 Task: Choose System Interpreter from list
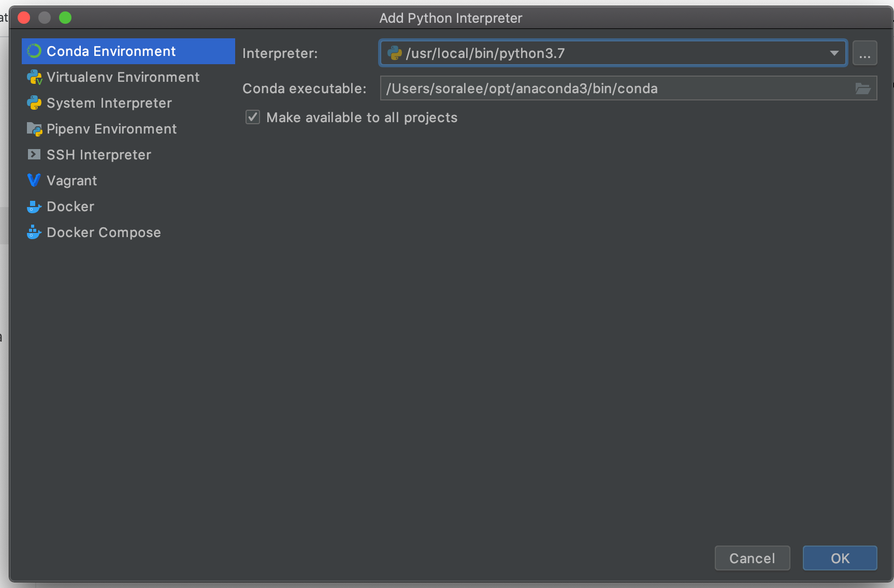pyautogui.click(x=128, y=103)
